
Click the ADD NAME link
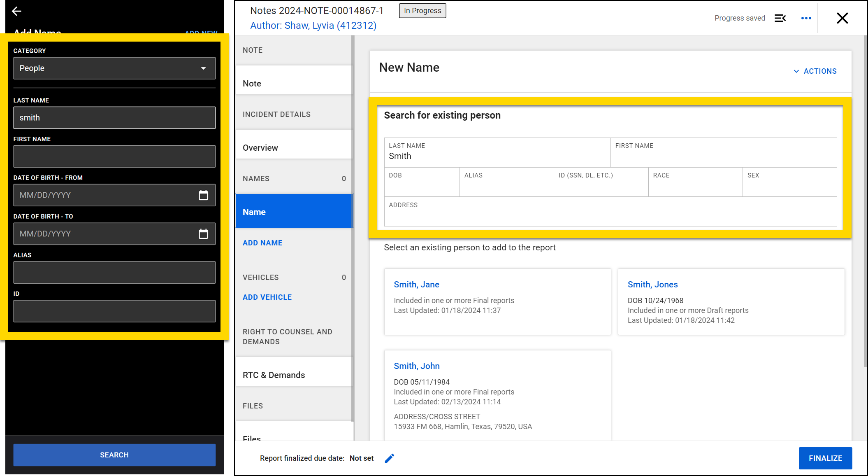click(262, 243)
